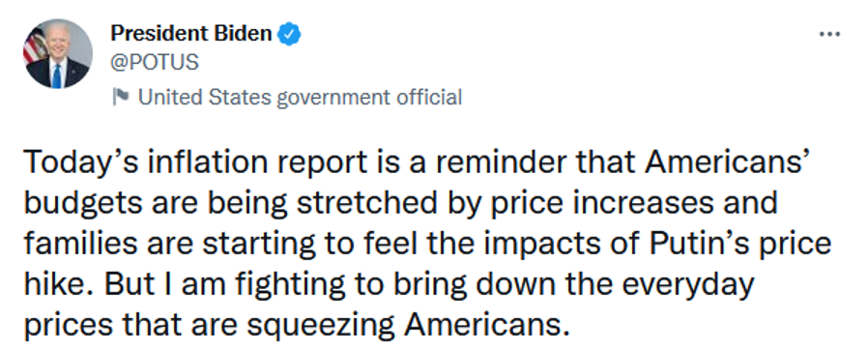Open the three-dot more options menu

pyautogui.click(x=829, y=35)
